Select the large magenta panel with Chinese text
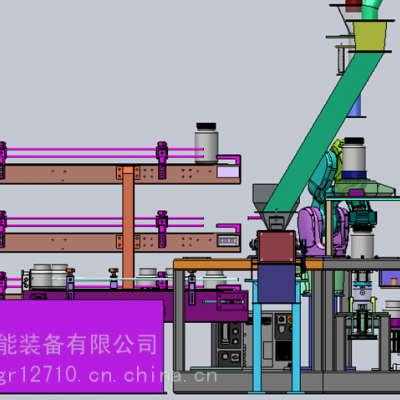Viewport: 400px width, 400px height. [81, 346]
